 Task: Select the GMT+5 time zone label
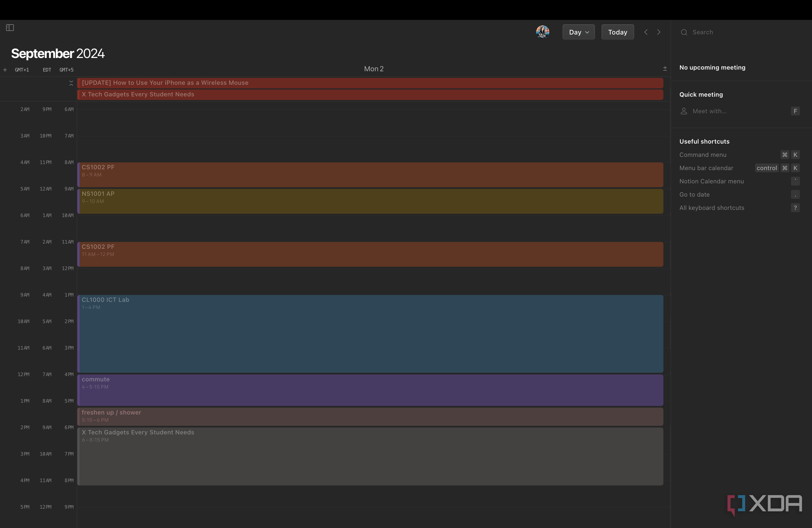(x=67, y=70)
